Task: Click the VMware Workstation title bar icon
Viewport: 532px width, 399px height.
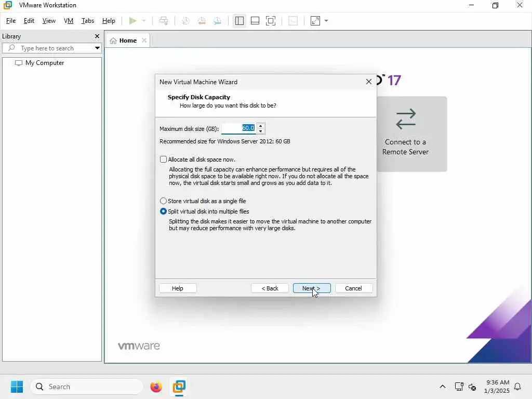Action: (7, 5)
